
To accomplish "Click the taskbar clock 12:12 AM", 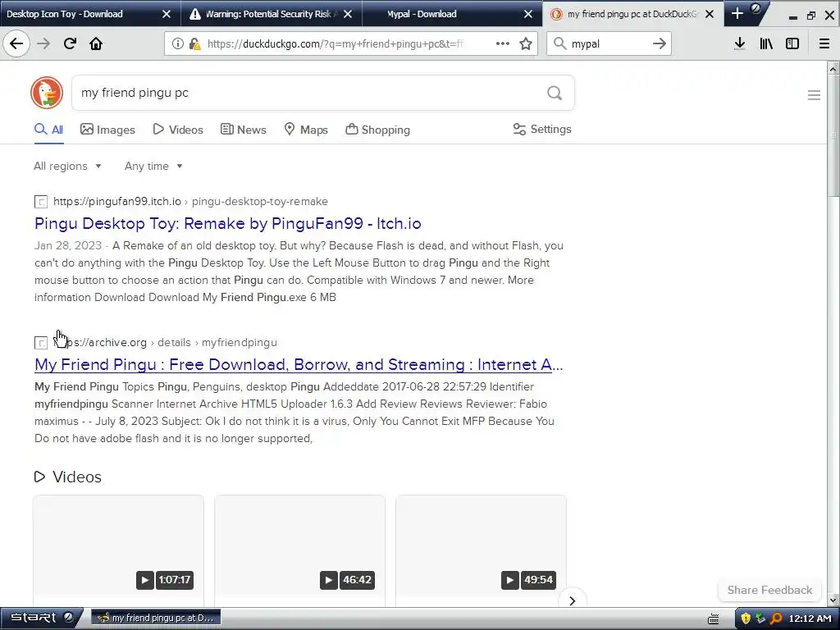I will tap(810, 619).
